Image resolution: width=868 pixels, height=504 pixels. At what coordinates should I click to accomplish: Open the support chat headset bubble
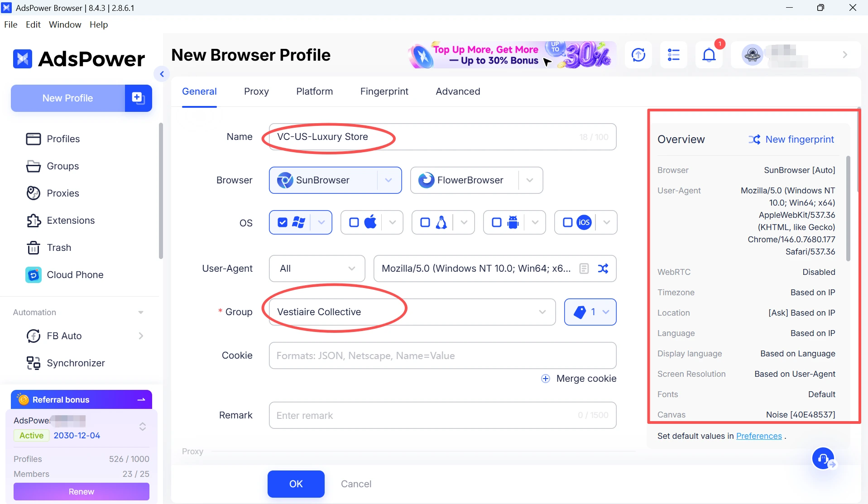(x=823, y=458)
